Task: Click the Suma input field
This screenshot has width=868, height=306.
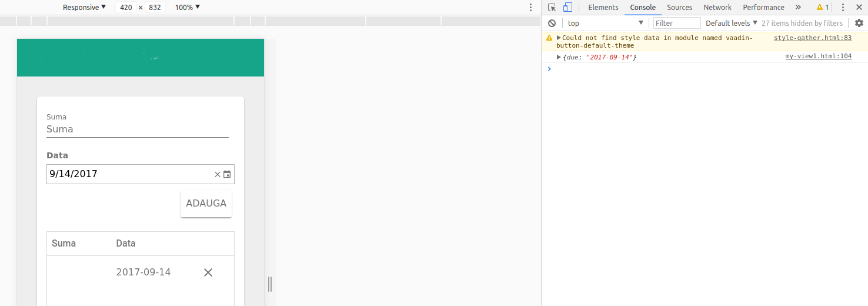Action: pyautogui.click(x=138, y=129)
